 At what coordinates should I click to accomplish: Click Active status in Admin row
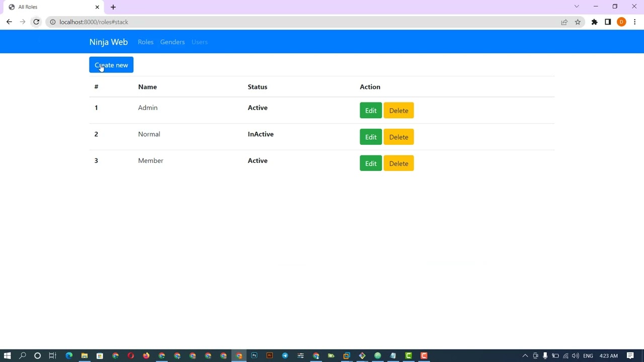258,108
